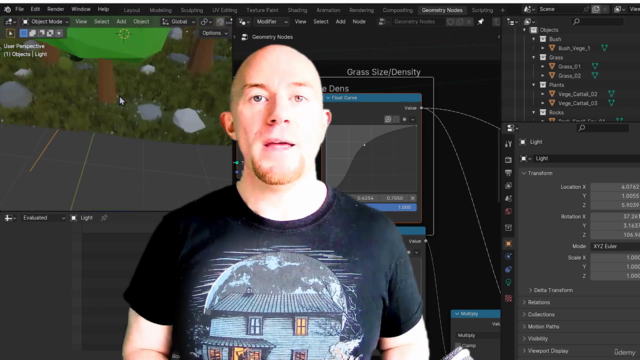Click the pin icon in spreadsheet header
The image size is (640, 360).
pos(104,218)
